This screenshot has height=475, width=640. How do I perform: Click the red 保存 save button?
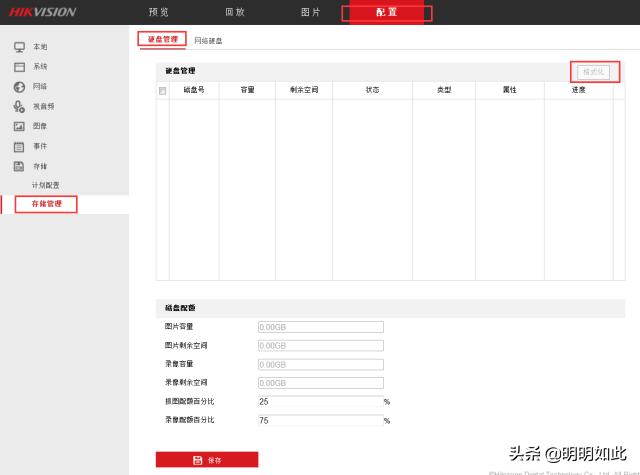pos(207,459)
